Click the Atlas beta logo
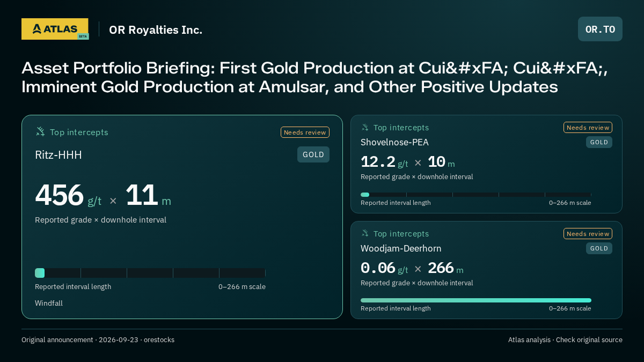Screen dimensions: 644x362 (55, 29)
